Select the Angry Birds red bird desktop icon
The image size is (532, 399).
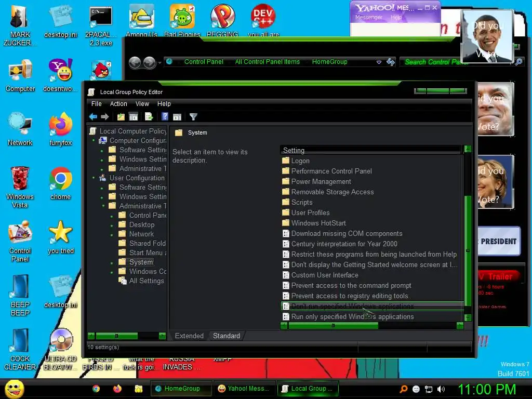click(x=101, y=71)
